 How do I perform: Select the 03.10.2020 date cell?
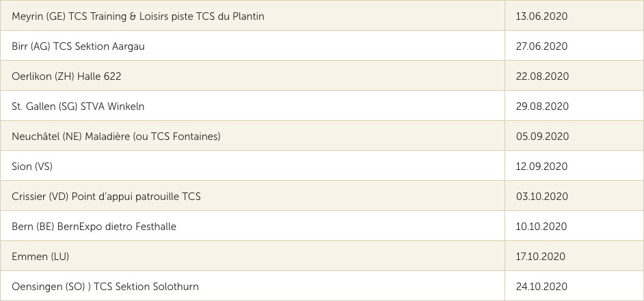click(x=542, y=197)
